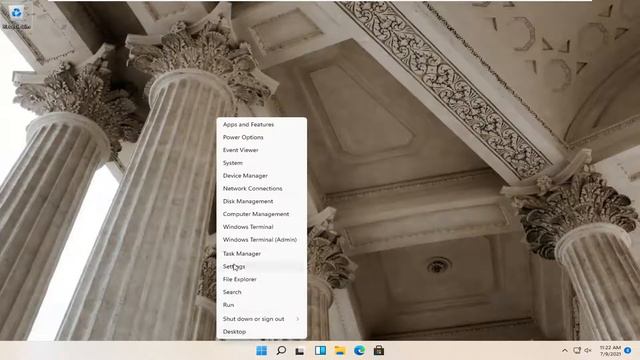The width and height of the screenshot is (640, 360).
Task: Open Power Options
Action: click(x=262, y=137)
